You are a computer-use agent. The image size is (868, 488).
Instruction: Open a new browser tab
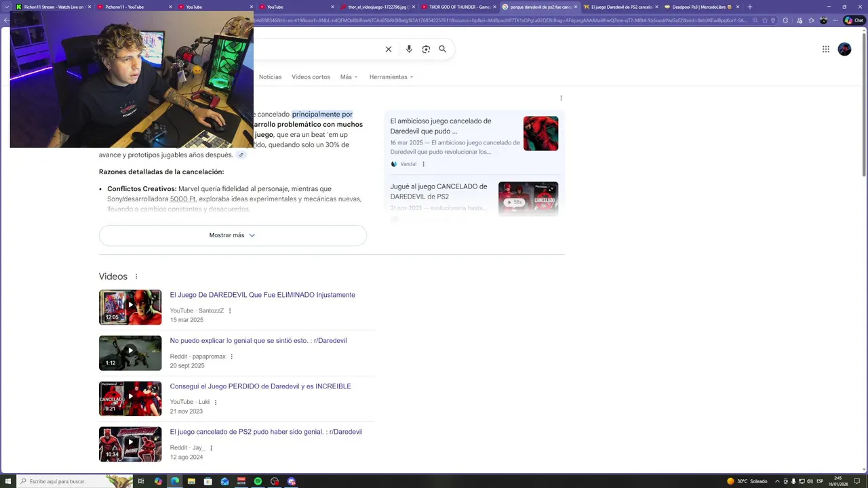click(749, 7)
